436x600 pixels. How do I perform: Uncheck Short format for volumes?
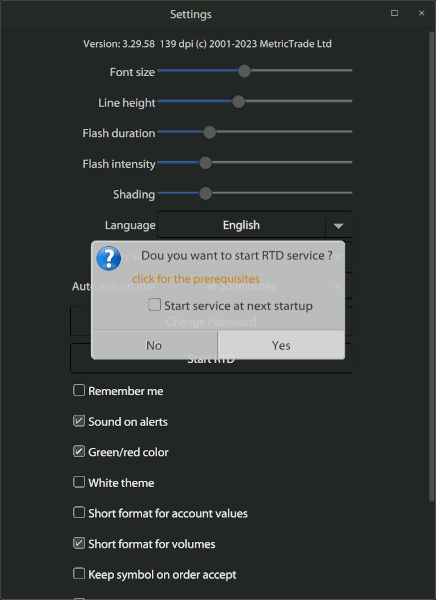[x=79, y=543]
